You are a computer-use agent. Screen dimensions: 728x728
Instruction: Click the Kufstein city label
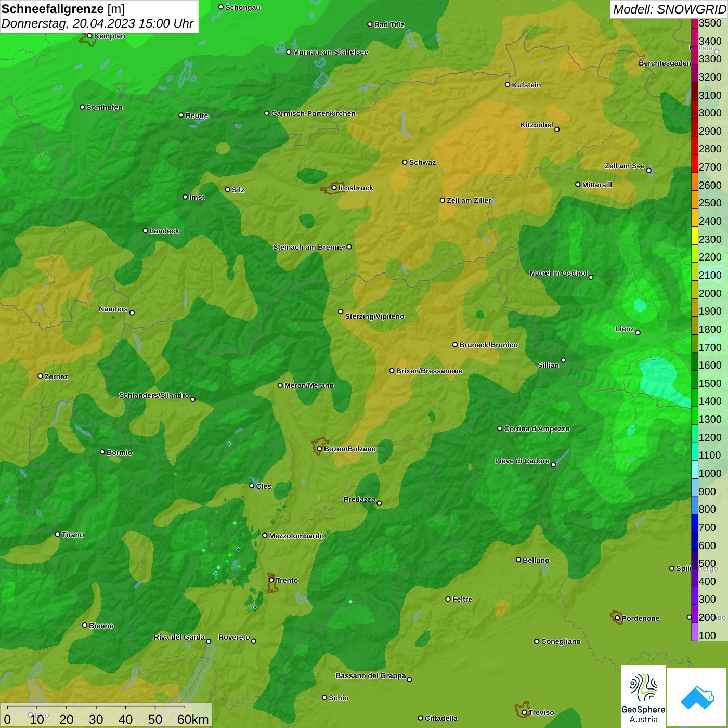click(526, 85)
